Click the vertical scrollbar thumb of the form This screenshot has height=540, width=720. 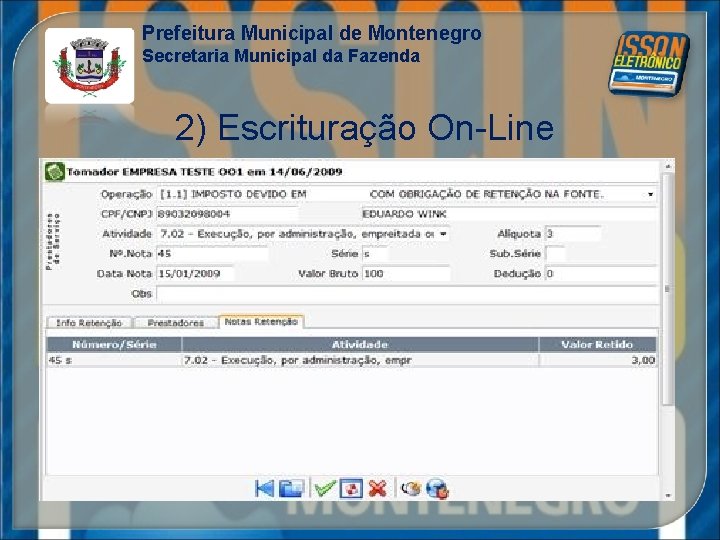(x=668, y=289)
